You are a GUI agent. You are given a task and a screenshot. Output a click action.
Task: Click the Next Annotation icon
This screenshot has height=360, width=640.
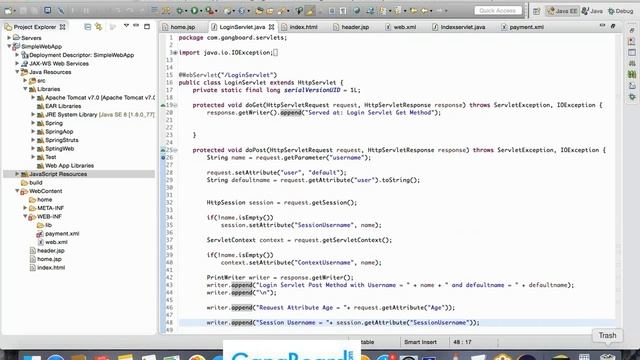tap(383, 11)
